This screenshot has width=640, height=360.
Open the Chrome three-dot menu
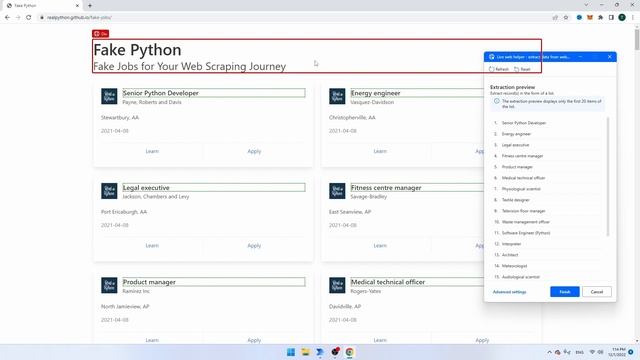coord(633,18)
